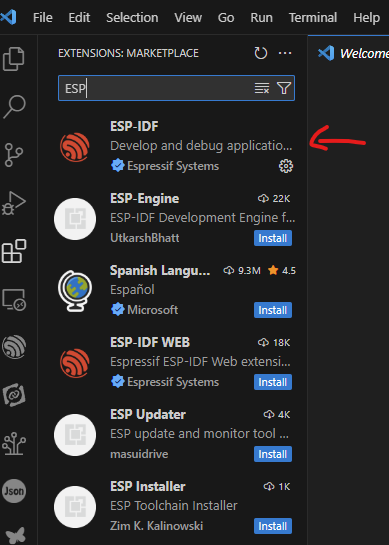Open the ESP-IDF extension manage gear
Screen dimensions: 389x545
tap(286, 166)
